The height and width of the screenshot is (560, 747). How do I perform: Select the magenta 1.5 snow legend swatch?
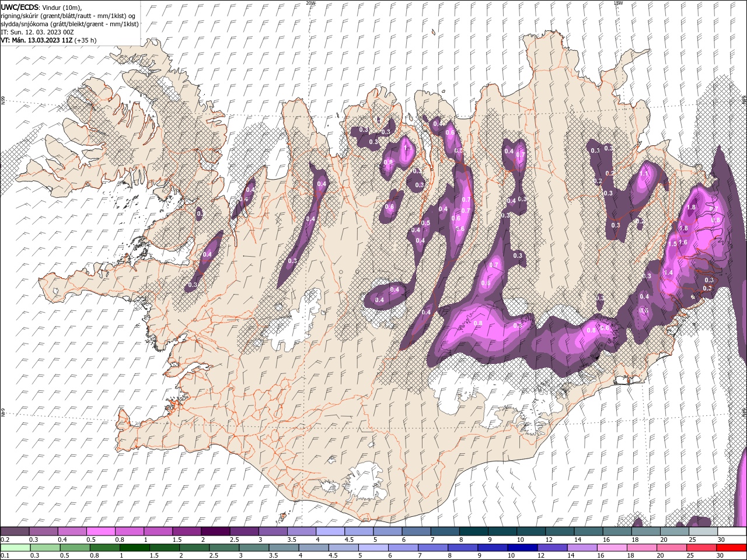[x=186, y=531]
